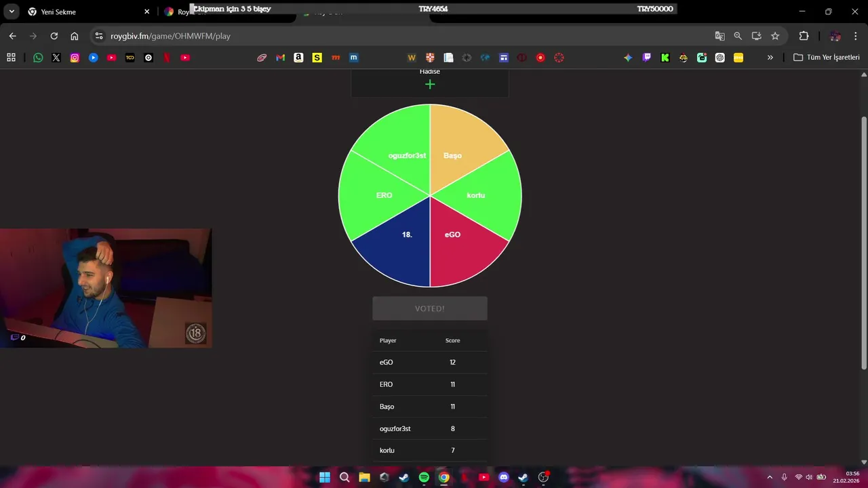868x488 pixels.
Task: Open the yellow W bookmark
Action: point(412,58)
